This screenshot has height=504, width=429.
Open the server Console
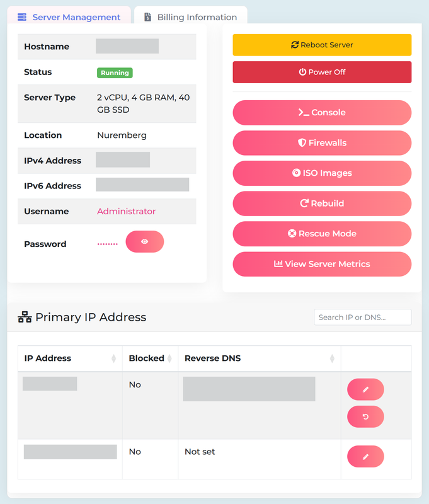[x=322, y=113]
